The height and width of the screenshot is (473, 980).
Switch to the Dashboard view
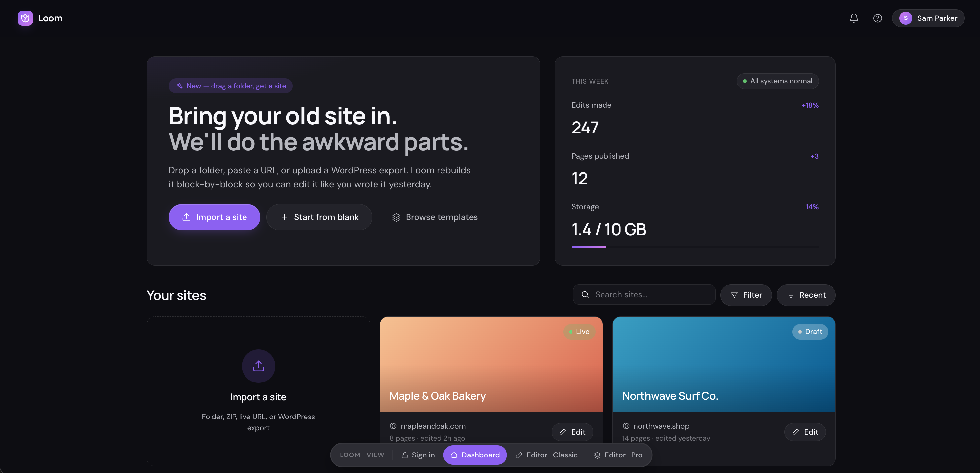[x=475, y=455]
